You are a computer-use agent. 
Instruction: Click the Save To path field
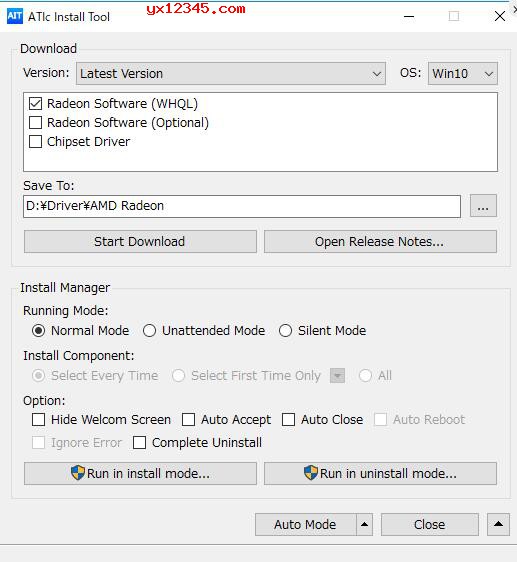(242, 206)
